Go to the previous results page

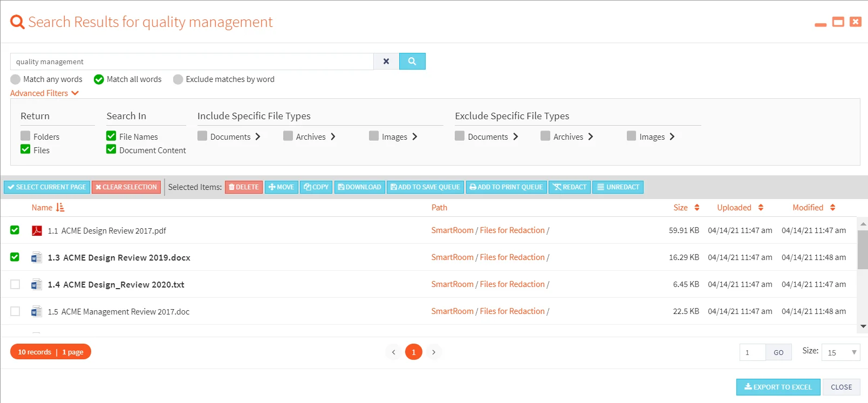click(x=394, y=352)
